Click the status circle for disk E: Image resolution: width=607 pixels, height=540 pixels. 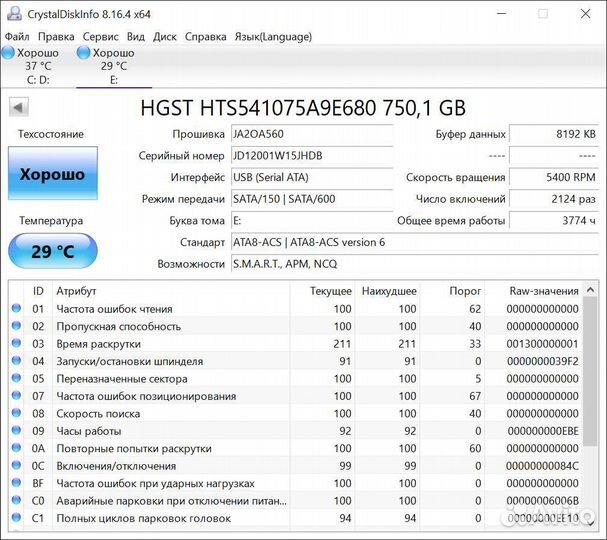tap(83, 52)
